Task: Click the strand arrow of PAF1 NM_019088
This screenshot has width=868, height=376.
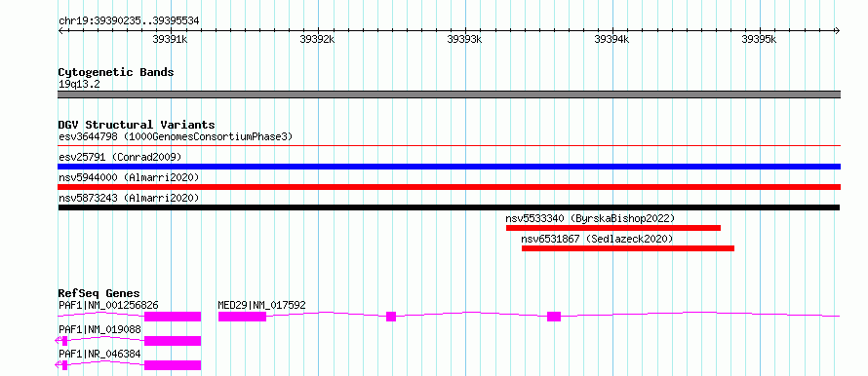Action: tap(59, 341)
